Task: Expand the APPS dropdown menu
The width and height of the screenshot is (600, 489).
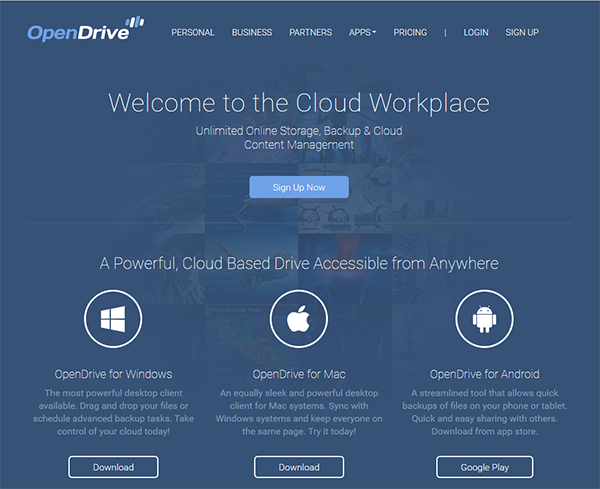Action: coord(362,33)
